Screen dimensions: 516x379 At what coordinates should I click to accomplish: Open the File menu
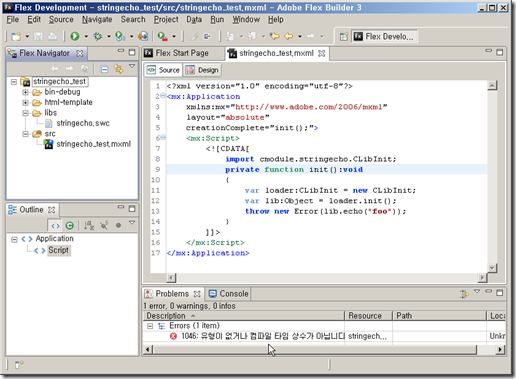pos(13,20)
